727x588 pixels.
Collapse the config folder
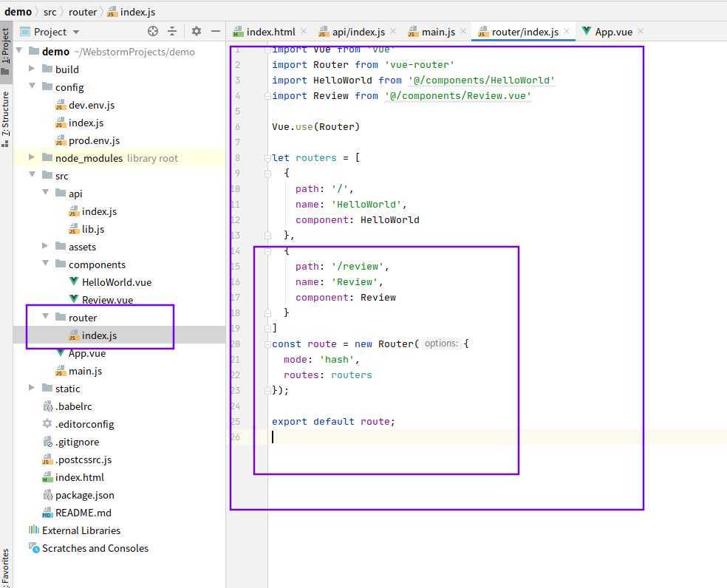point(32,86)
